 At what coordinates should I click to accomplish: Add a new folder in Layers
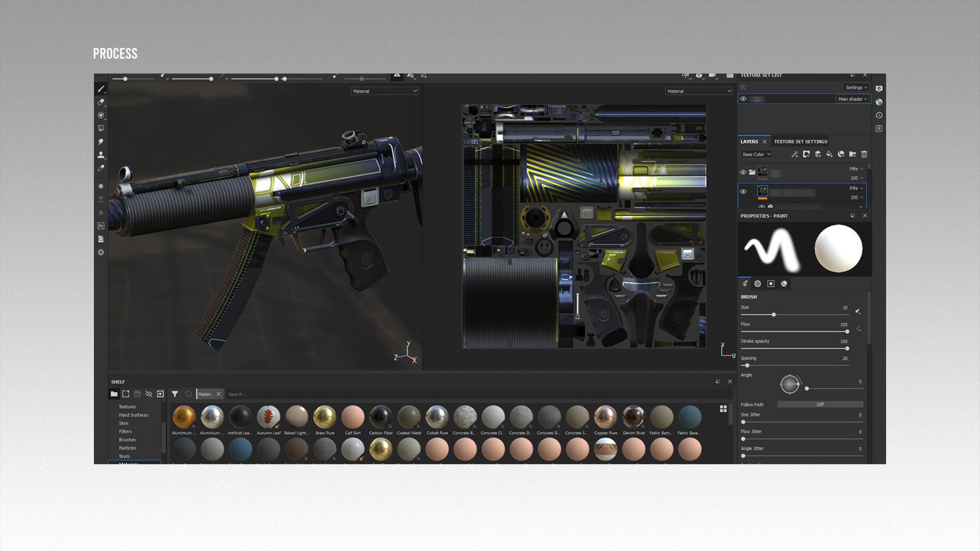852,154
